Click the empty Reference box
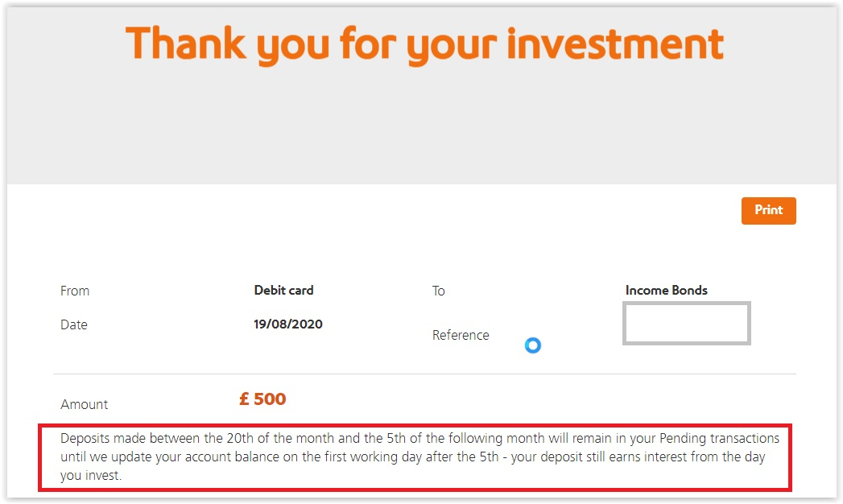This screenshot has width=843, height=504. tap(686, 323)
